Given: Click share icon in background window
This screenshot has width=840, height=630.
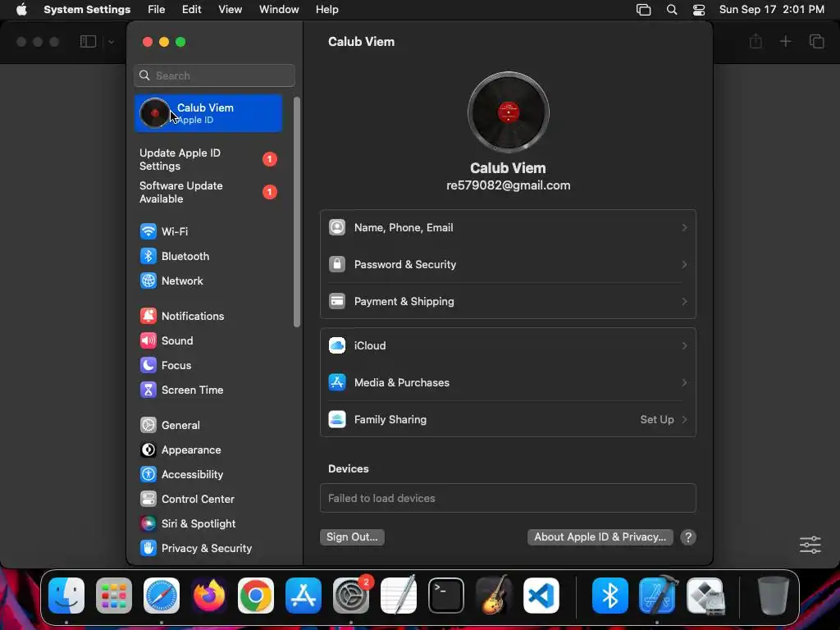Looking at the screenshot, I should (756, 41).
